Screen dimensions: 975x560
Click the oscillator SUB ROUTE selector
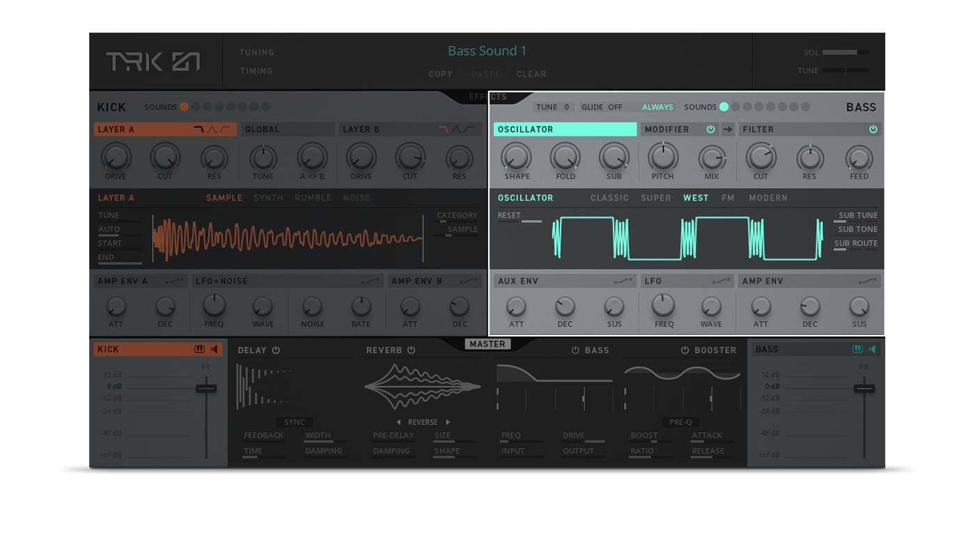tap(856, 244)
